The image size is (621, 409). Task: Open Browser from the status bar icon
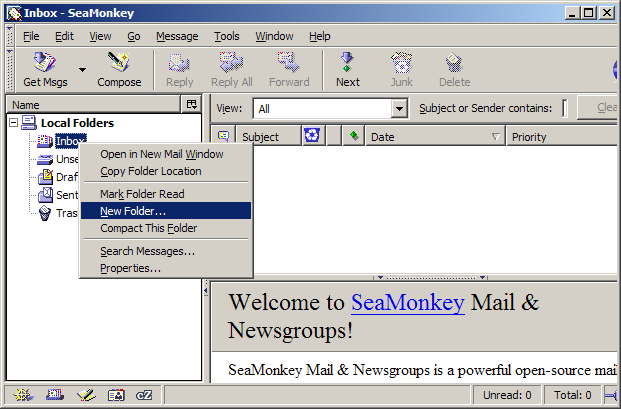[x=21, y=395]
